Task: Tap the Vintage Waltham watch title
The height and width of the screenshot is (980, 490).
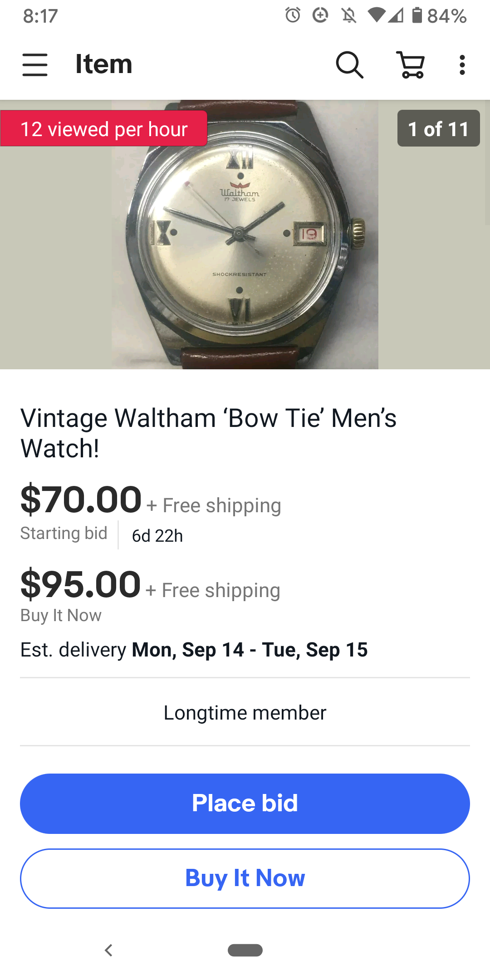Action: click(x=209, y=433)
